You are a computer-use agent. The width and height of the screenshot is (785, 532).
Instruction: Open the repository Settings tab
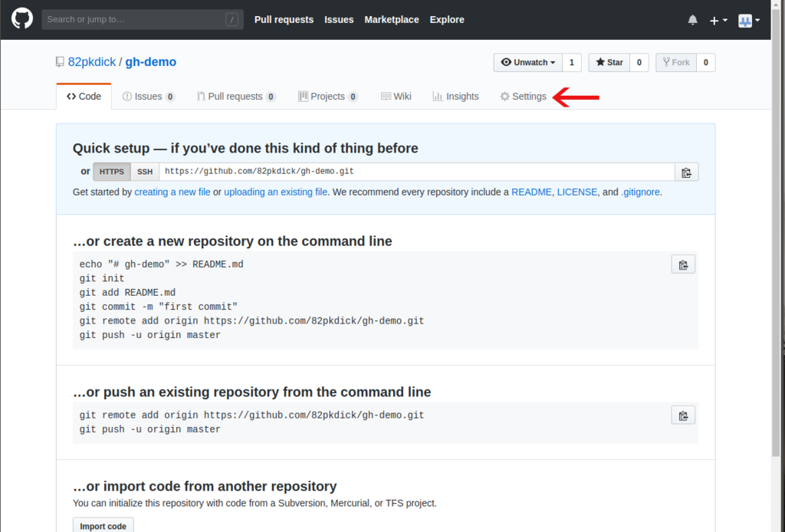(x=523, y=97)
